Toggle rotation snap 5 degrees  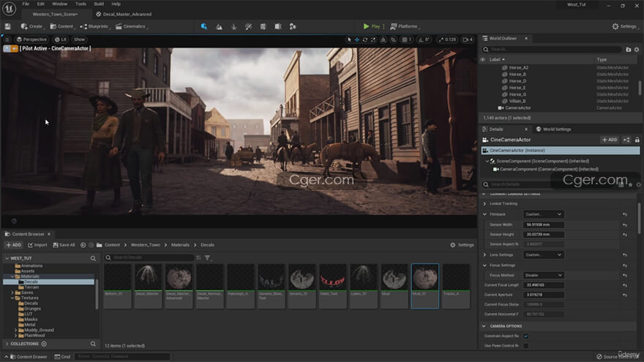[424, 39]
